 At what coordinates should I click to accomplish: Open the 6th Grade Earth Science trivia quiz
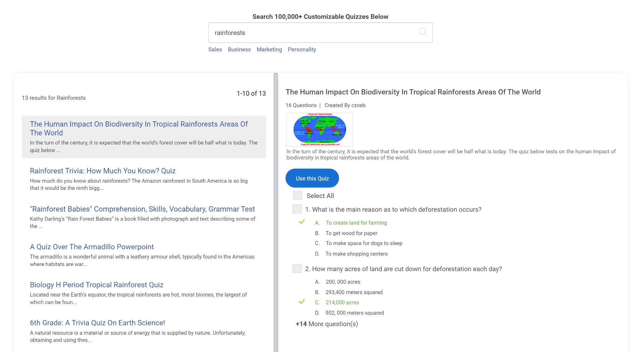[97, 323]
